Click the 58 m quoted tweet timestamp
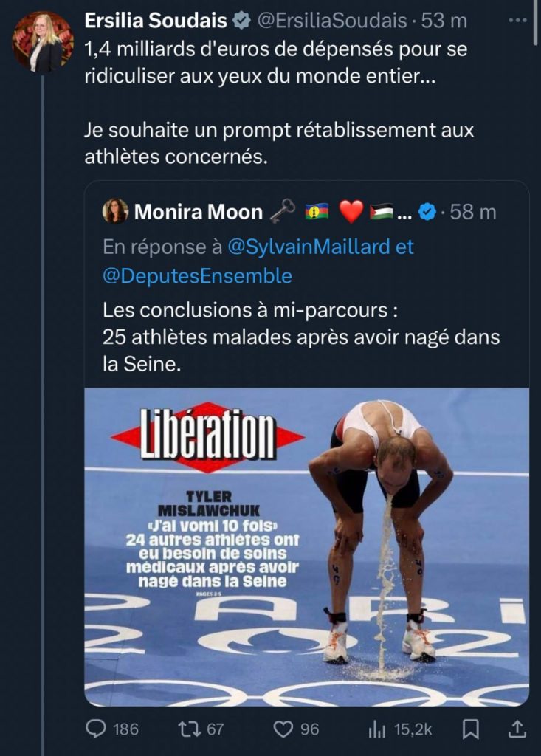The image size is (541, 756). (x=472, y=212)
